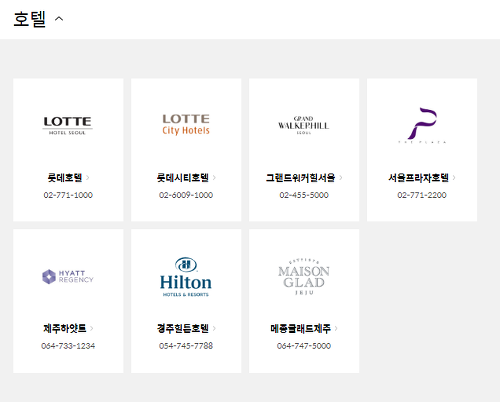Open The Plaza purple P logo
The width and height of the screenshot is (500, 402).
pos(422,125)
